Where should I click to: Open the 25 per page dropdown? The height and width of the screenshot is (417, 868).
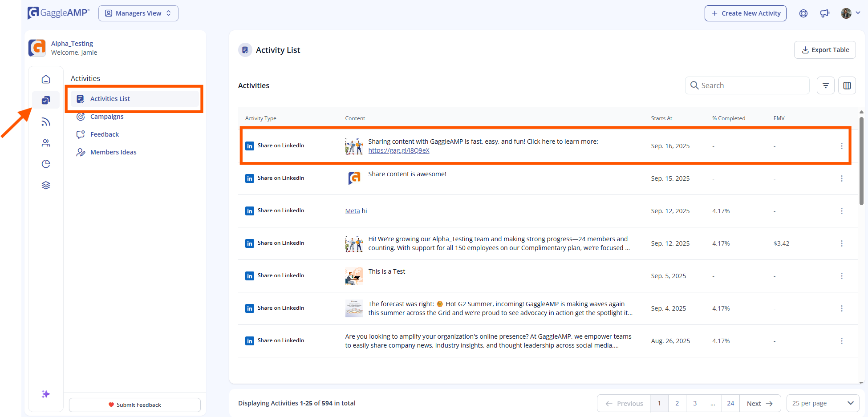(823, 403)
